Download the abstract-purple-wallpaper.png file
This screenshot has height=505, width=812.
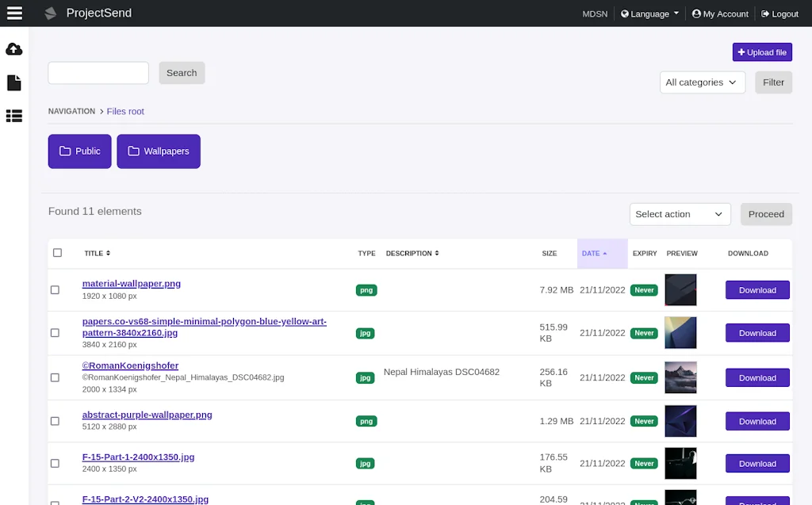[756, 421]
